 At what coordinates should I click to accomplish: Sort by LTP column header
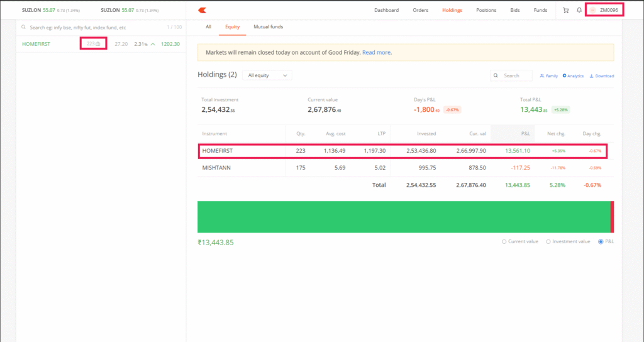pos(381,134)
